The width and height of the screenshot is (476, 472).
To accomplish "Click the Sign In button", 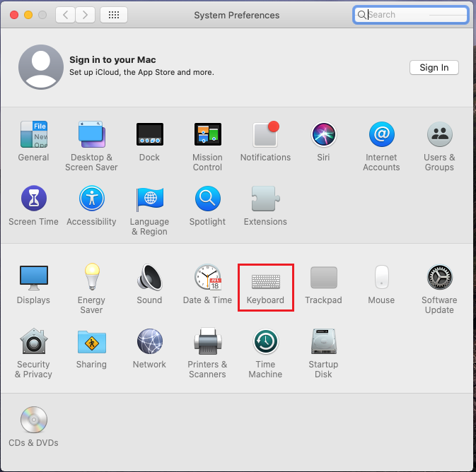I will point(434,67).
